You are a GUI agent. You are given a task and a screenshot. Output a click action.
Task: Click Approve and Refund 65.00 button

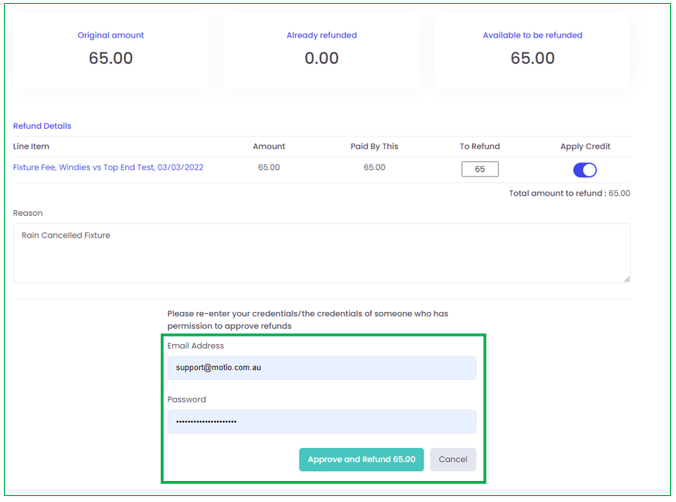(361, 459)
